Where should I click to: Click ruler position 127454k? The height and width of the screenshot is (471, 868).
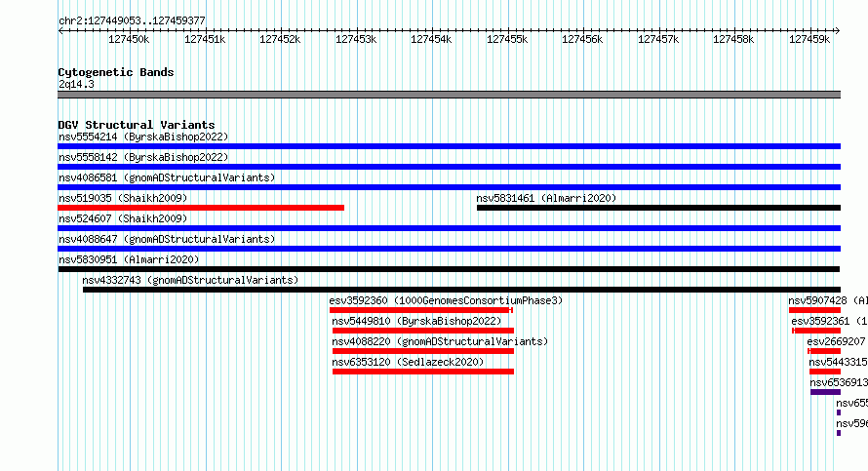point(431,39)
